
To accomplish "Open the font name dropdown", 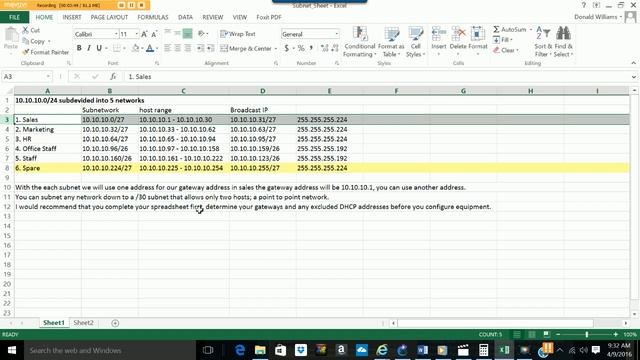I will pos(116,34).
